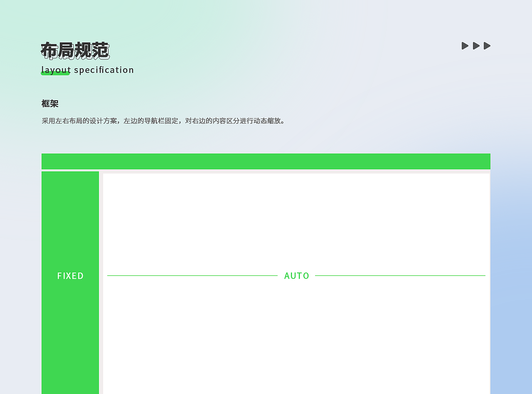Click the last triangular arrow icon

tap(487, 45)
